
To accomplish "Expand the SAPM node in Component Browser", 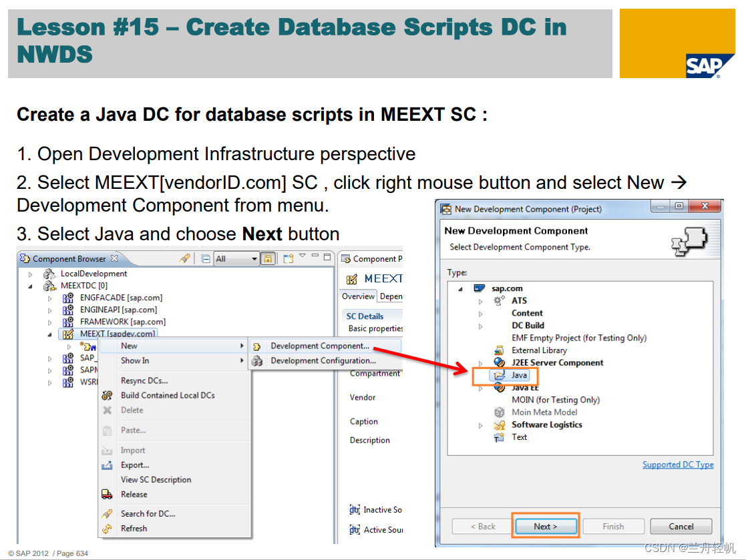I will (49, 371).
